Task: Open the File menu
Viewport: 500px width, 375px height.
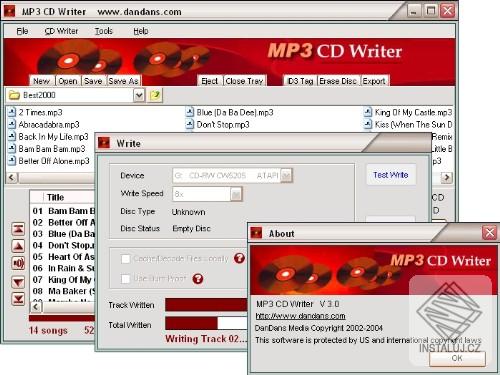Action: tap(22, 31)
